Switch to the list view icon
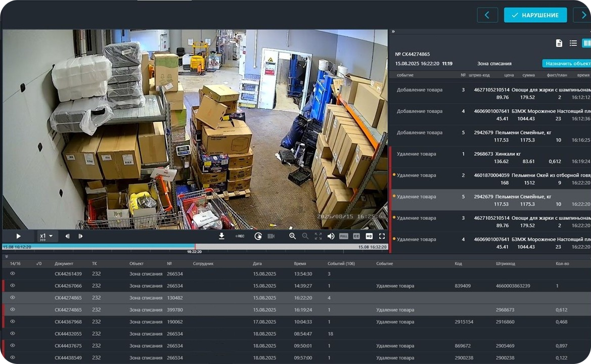 coord(573,43)
